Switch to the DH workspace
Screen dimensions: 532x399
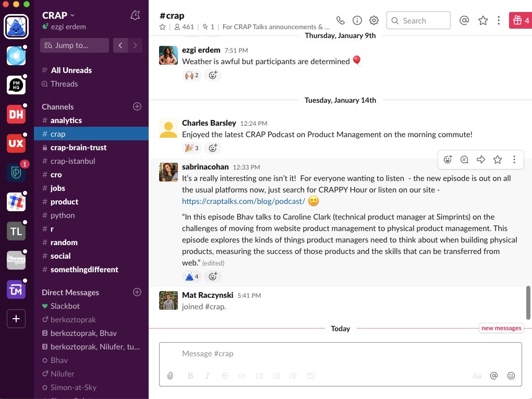tap(16, 114)
